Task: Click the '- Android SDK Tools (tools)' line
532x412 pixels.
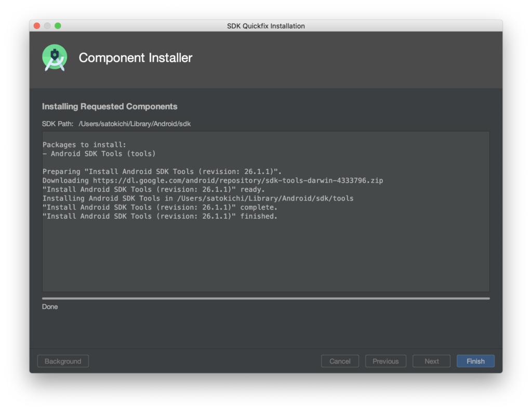Action: pos(99,154)
